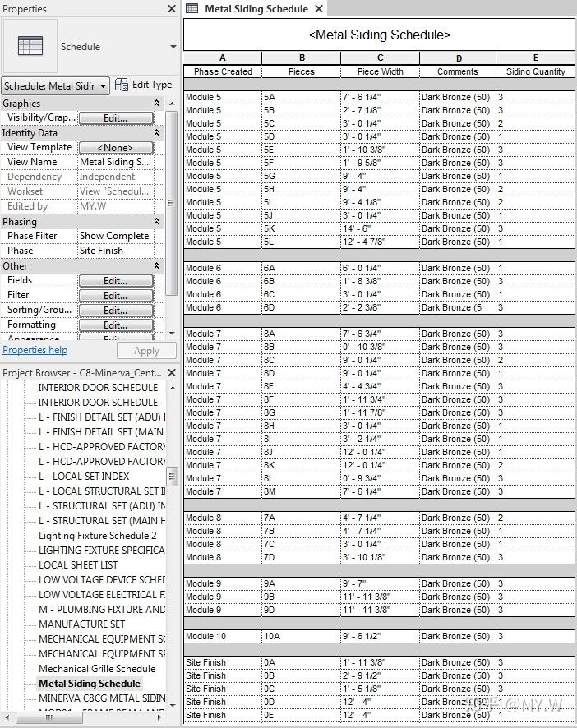This screenshot has width=577, height=728.
Task: Click the 3' - 10 1/8" piece width cell
Action: (380, 557)
